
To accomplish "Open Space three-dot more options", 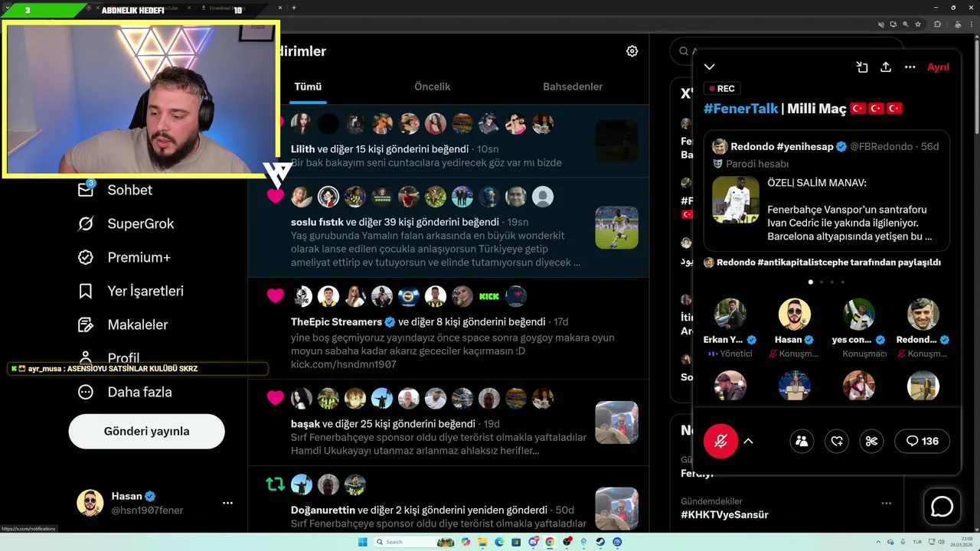I will point(910,67).
